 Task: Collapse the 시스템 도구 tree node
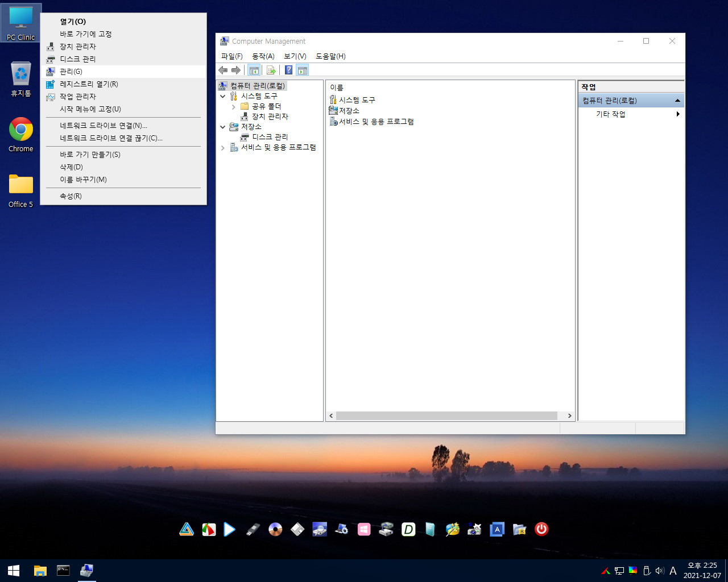(223, 96)
